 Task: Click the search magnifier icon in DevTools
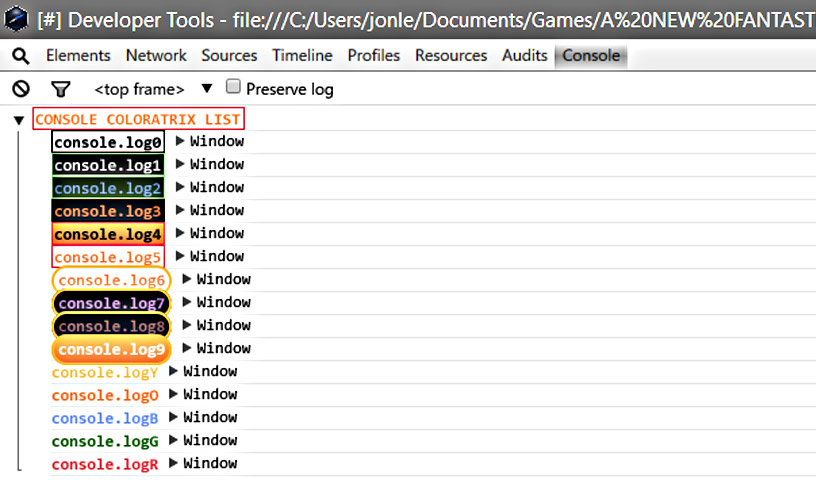(x=20, y=56)
